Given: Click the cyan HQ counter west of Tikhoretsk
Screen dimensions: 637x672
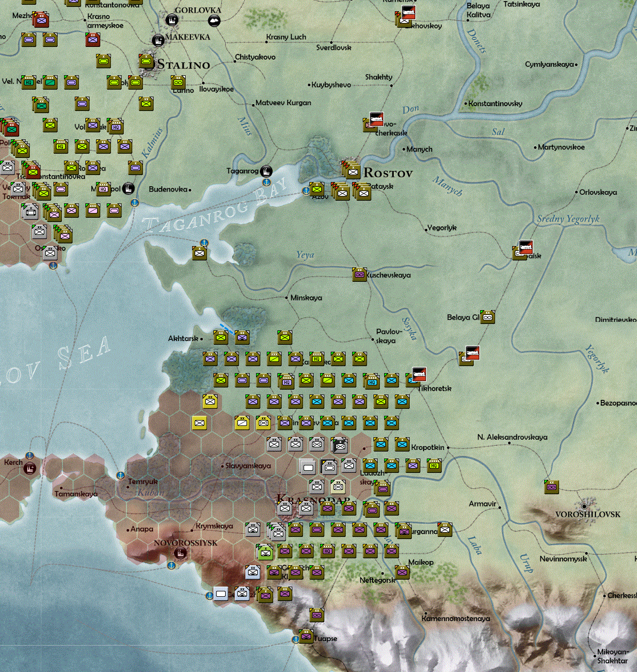Looking at the screenshot, I should (372, 381).
